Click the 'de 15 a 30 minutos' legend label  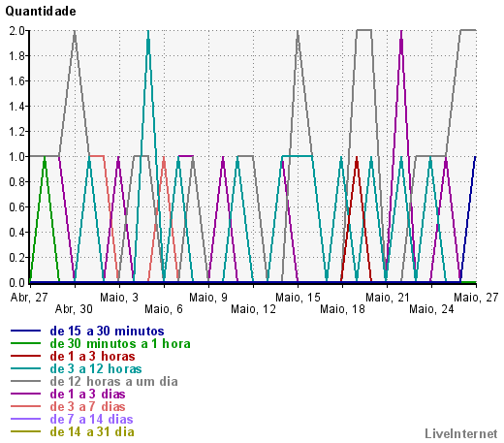click(x=107, y=332)
